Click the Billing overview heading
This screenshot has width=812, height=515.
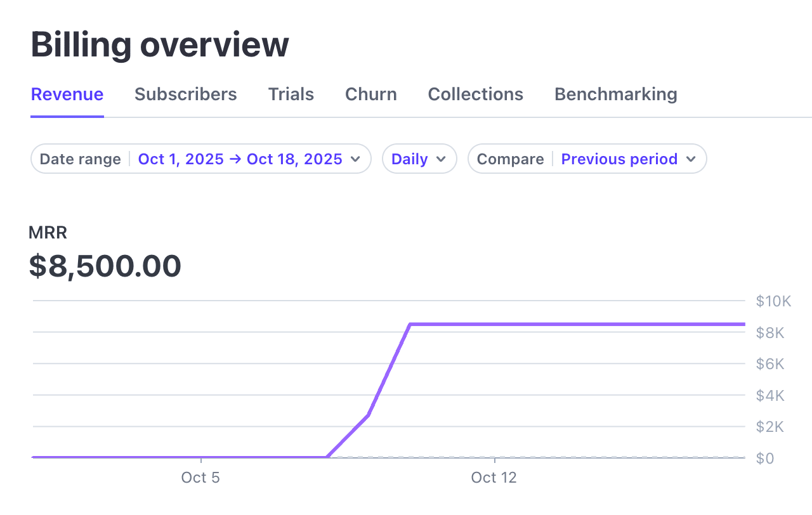click(160, 45)
